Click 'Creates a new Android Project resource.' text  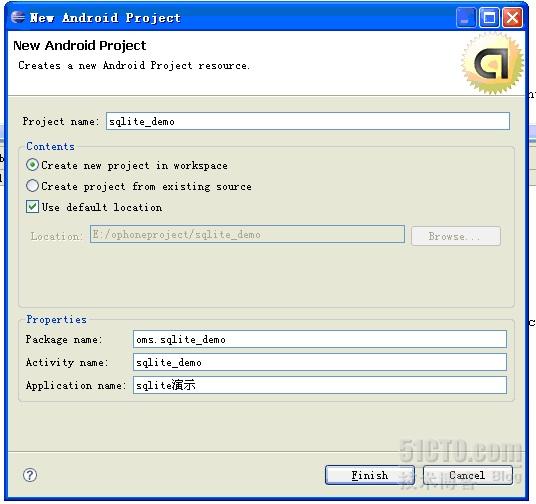[134, 65]
